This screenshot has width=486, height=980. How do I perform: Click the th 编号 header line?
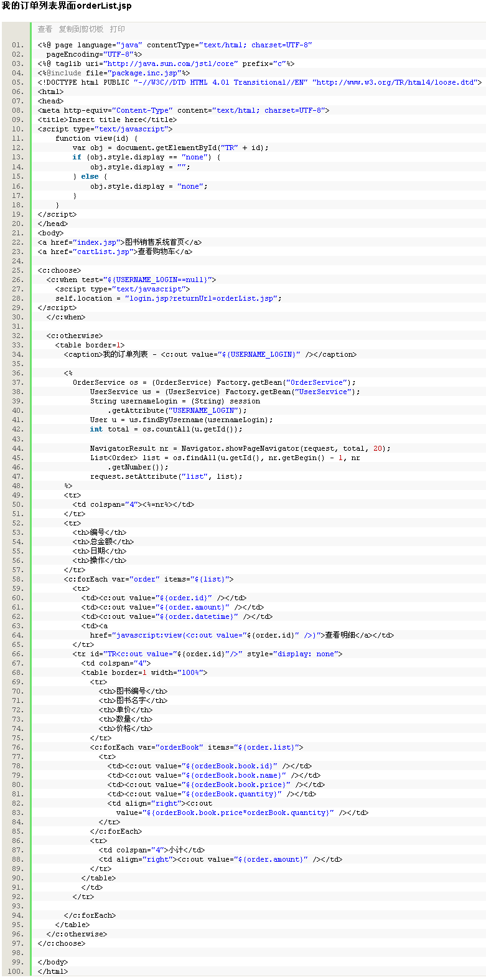(x=99, y=532)
